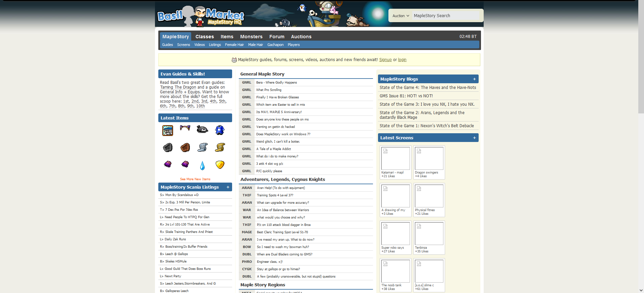
Task: Expand the Latest Screens panel plus
Action: 474,138
